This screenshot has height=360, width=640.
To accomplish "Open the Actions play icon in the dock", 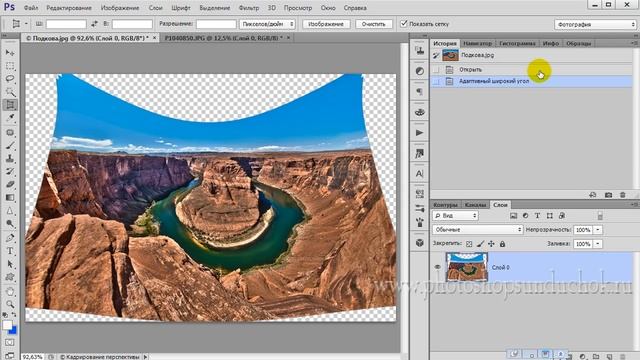I will click(419, 133).
